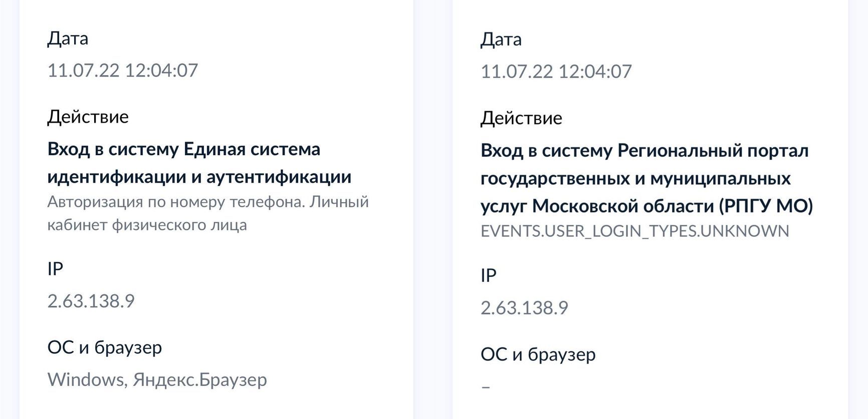
Task: Click the left card's "ОС и браузер" label
Action: pos(104,347)
